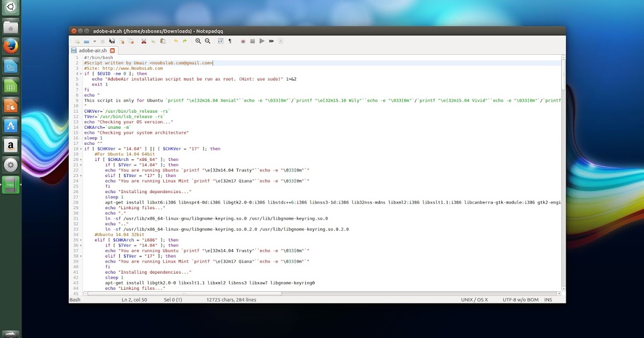Zoom in on the code
The height and width of the screenshot is (338, 644).
coord(198,41)
